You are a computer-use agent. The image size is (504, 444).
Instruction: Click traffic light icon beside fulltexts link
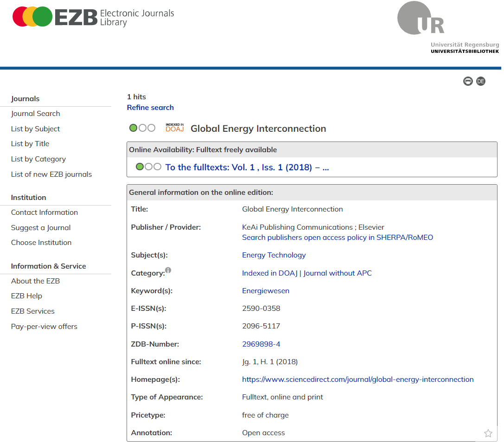tap(148, 167)
